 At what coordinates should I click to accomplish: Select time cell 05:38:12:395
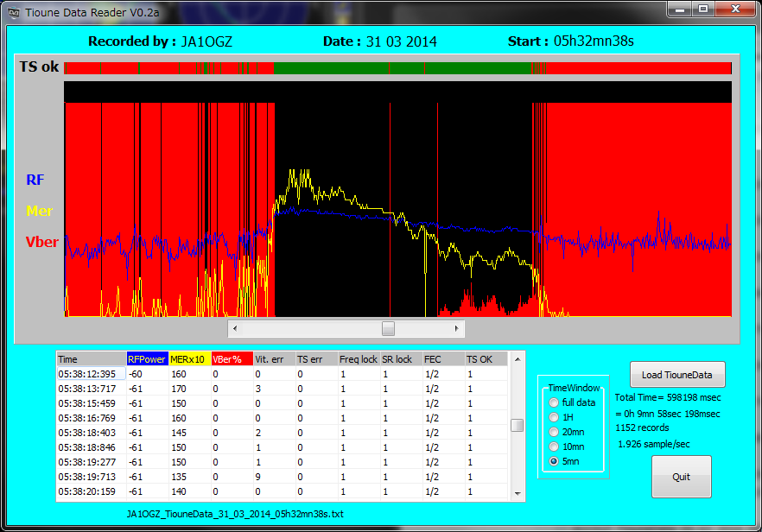point(92,374)
